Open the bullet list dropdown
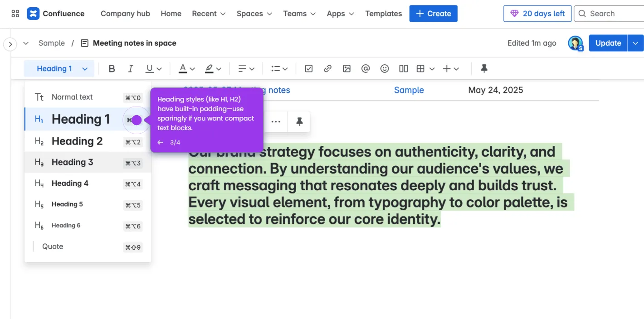This screenshot has height=319, width=644. tap(279, 69)
